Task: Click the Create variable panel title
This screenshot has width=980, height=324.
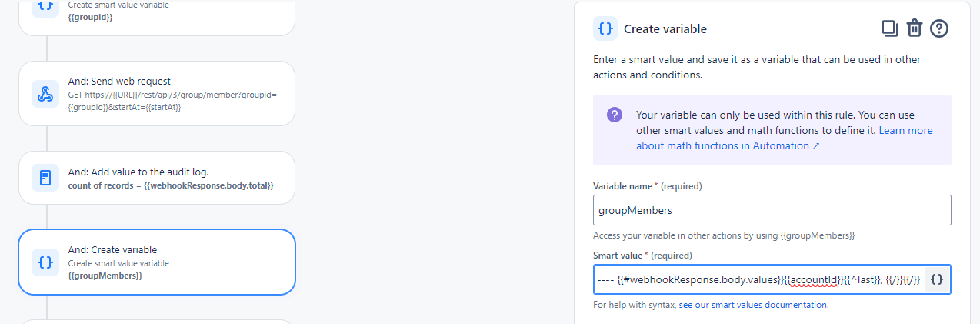Action: point(665,29)
